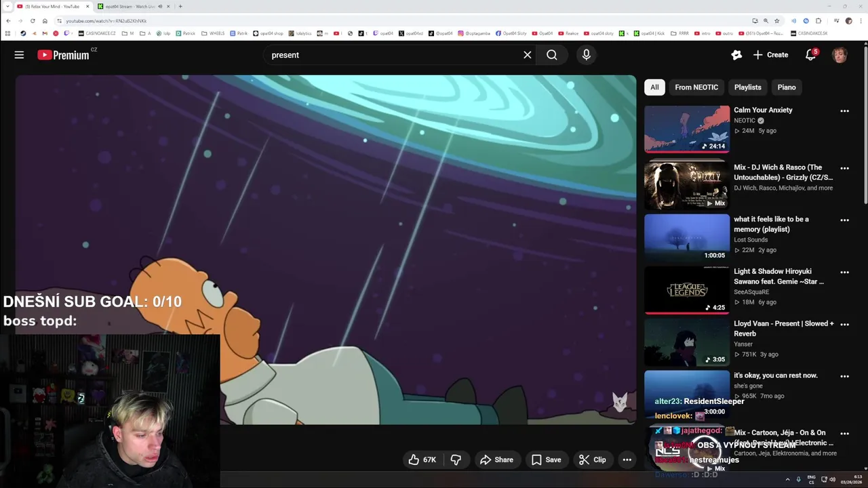This screenshot has height=488, width=868.
Task: Clear the search box with the X
Action: [x=527, y=55]
